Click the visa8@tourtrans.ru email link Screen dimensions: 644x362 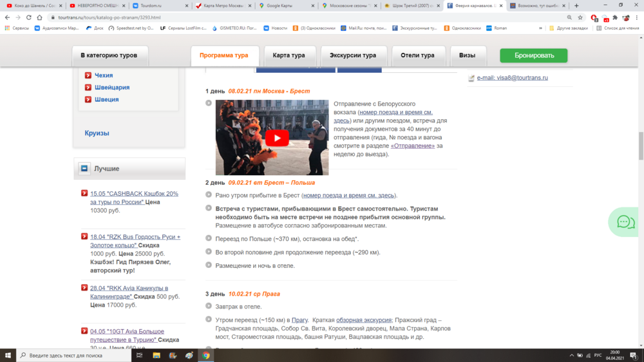click(512, 78)
